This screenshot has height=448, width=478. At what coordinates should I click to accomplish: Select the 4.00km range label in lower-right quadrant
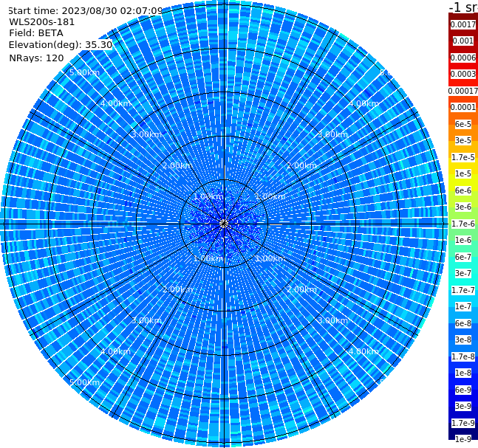[x=363, y=351]
